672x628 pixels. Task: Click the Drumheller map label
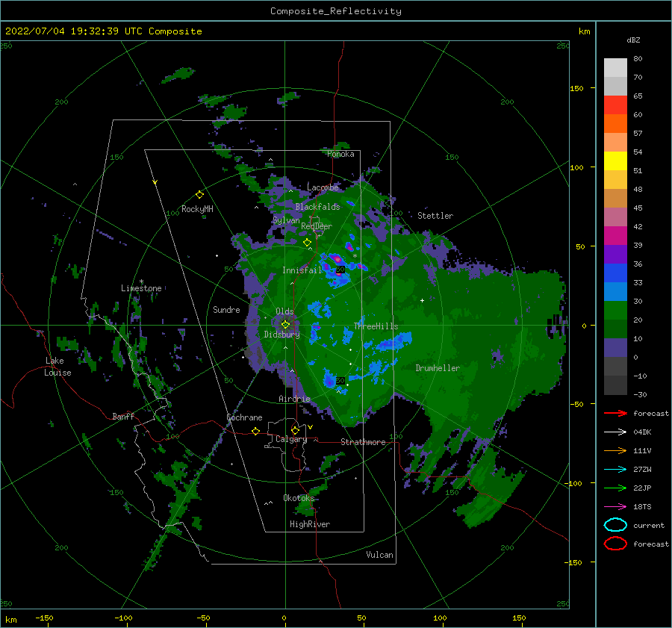(x=438, y=368)
